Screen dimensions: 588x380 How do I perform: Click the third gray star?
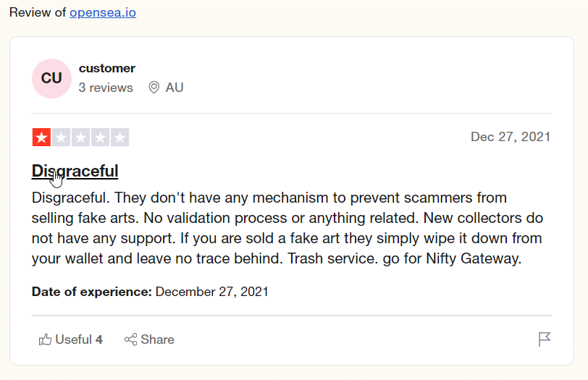[x=80, y=138]
